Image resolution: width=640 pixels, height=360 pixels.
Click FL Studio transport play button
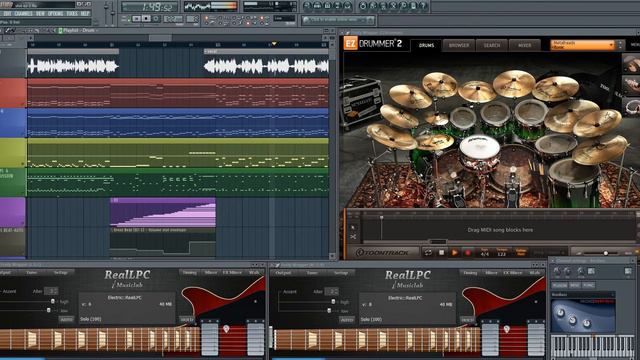pyautogui.click(x=137, y=19)
